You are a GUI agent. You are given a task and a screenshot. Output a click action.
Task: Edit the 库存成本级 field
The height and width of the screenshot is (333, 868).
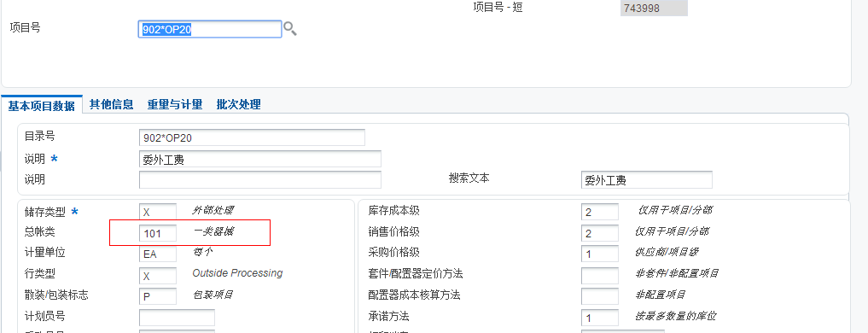(x=600, y=212)
